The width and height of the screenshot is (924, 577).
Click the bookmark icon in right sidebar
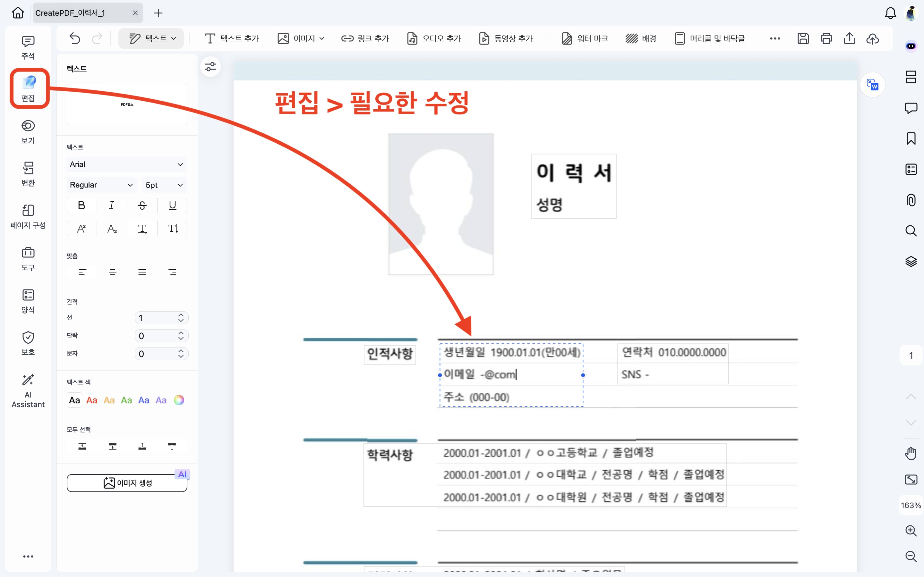(911, 138)
